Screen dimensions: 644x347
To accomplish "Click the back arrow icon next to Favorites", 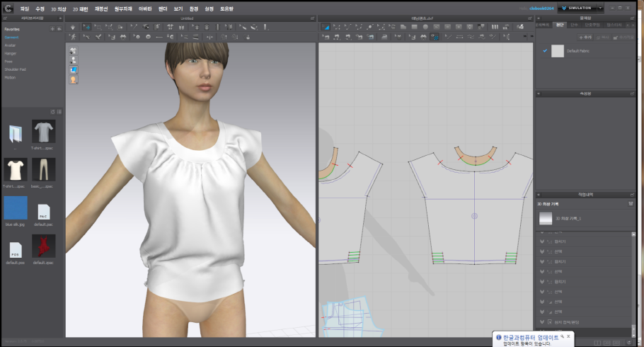I will (59, 29).
